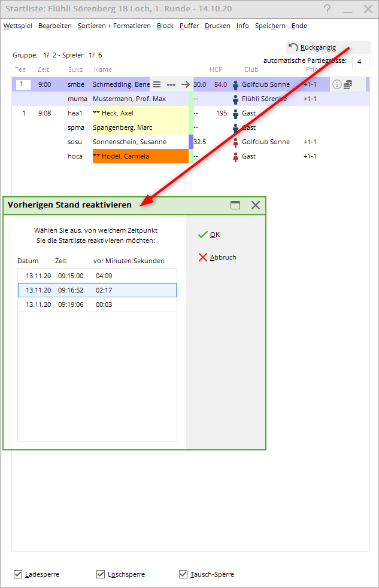Click the Name column header
Image resolution: width=379 pixels, height=588 pixels.
[103, 69]
